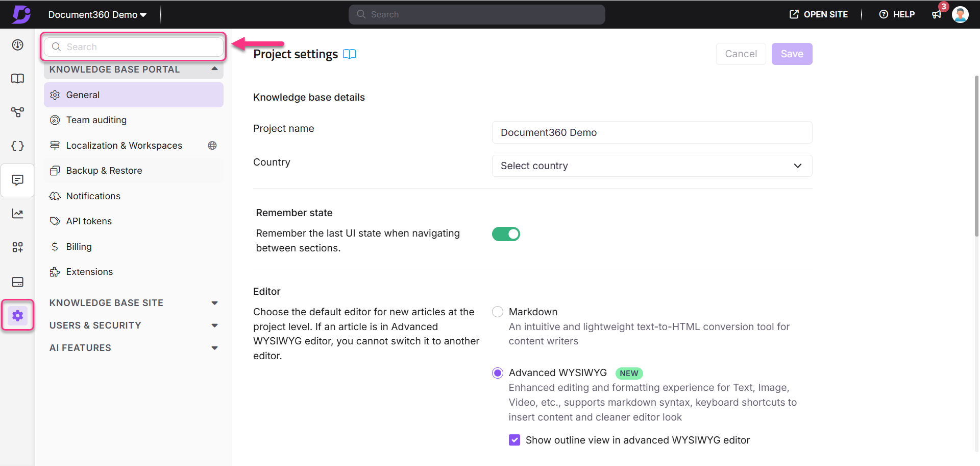This screenshot has height=466, width=980.
Task: Open the Documentation book icon in left rail
Action: pos(18,79)
